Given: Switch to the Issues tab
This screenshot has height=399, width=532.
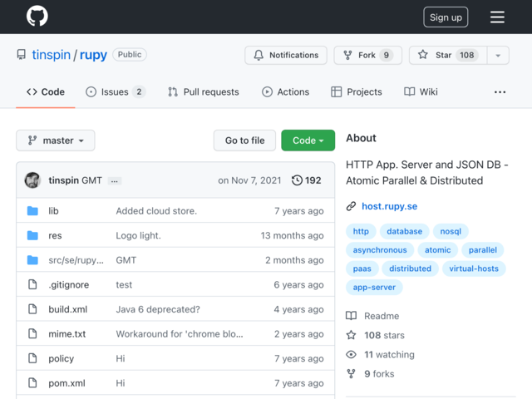Looking at the screenshot, I should (x=116, y=92).
